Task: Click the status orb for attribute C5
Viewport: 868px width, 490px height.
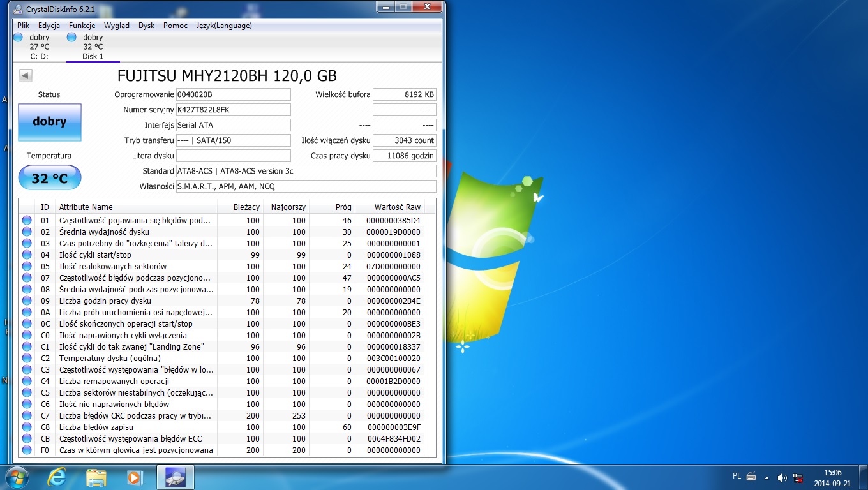Action: [27, 392]
